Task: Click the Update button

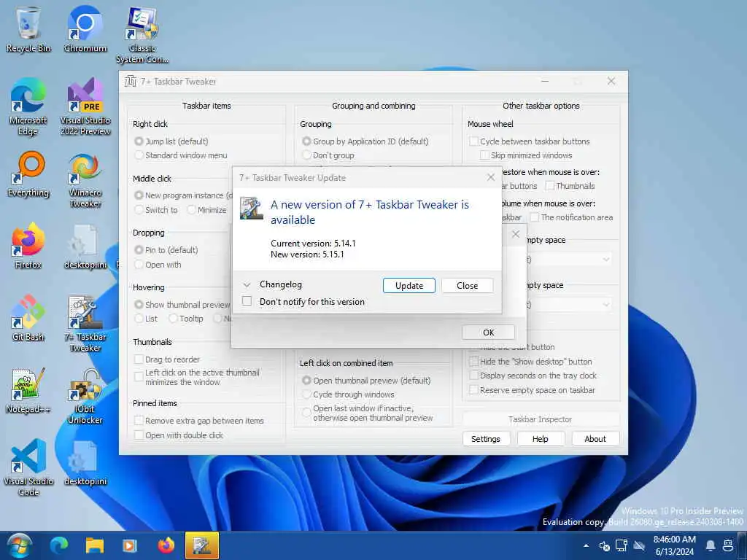Action: click(409, 285)
